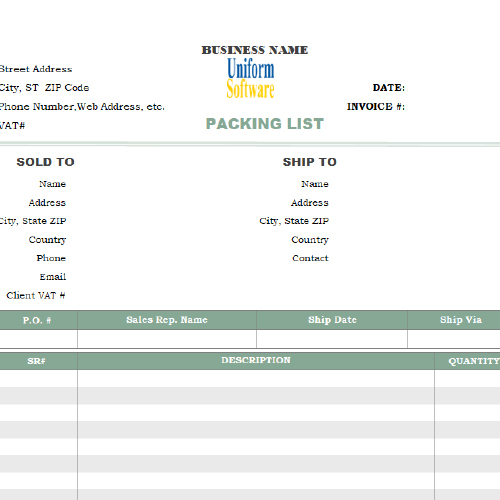Viewport: 500px width, 500px height.
Task: Click the Ship Date input cell
Action: (x=332, y=339)
